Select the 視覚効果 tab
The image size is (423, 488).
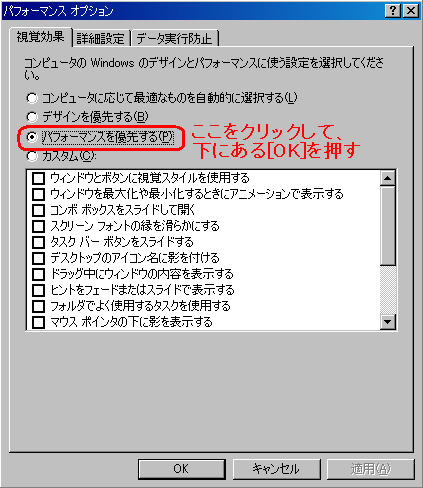(40, 37)
